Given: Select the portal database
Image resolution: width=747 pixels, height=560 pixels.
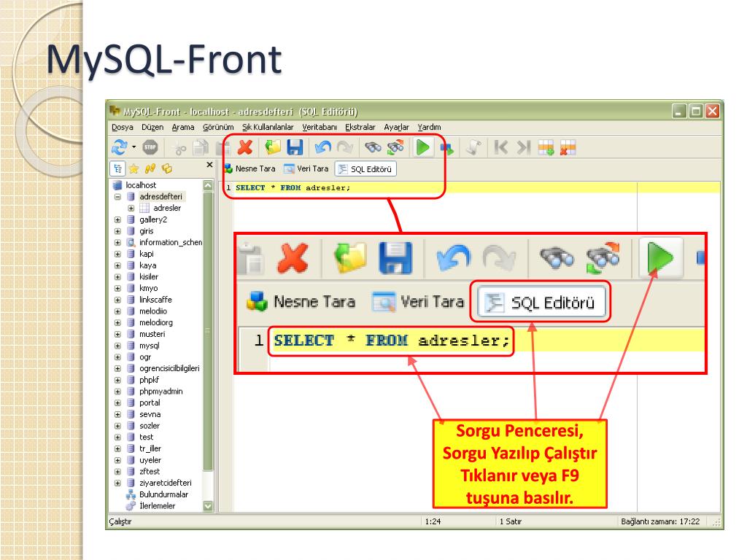Looking at the screenshot, I should [x=150, y=402].
